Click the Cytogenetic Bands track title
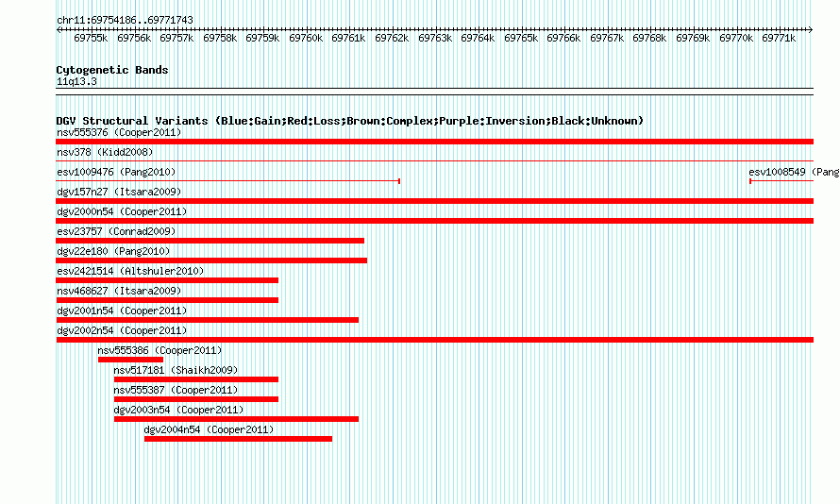The width and height of the screenshot is (840, 504). (x=112, y=70)
